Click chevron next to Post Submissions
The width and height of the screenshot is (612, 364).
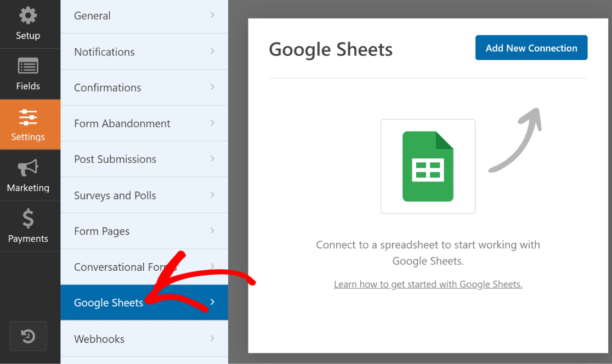point(212,158)
